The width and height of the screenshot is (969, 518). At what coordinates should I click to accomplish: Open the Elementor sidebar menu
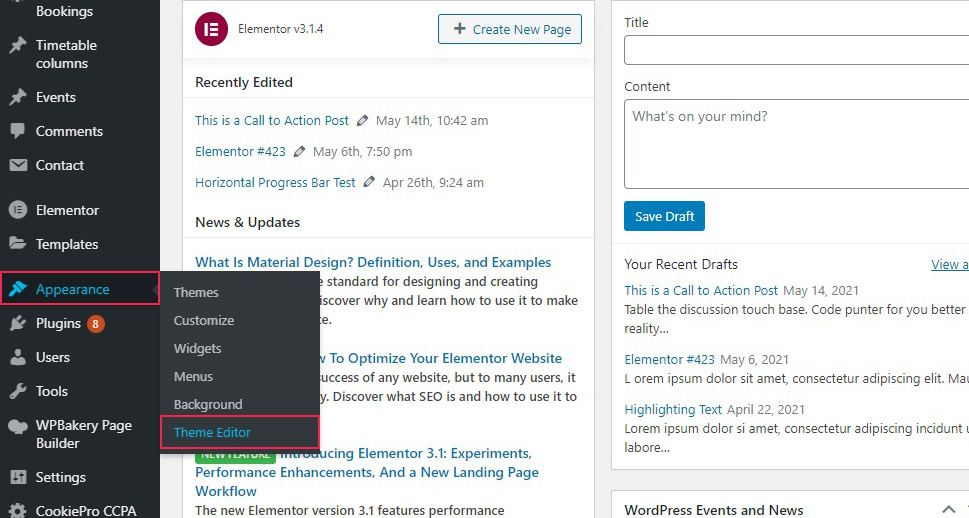tap(67, 210)
